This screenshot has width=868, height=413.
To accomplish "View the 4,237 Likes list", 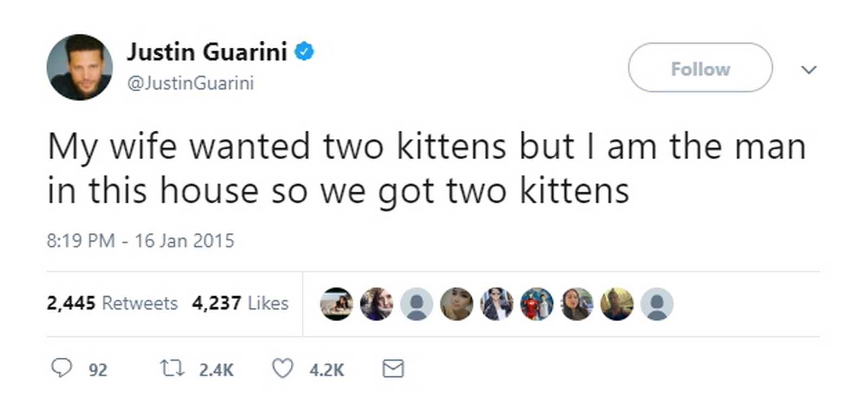I will pos(240,303).
